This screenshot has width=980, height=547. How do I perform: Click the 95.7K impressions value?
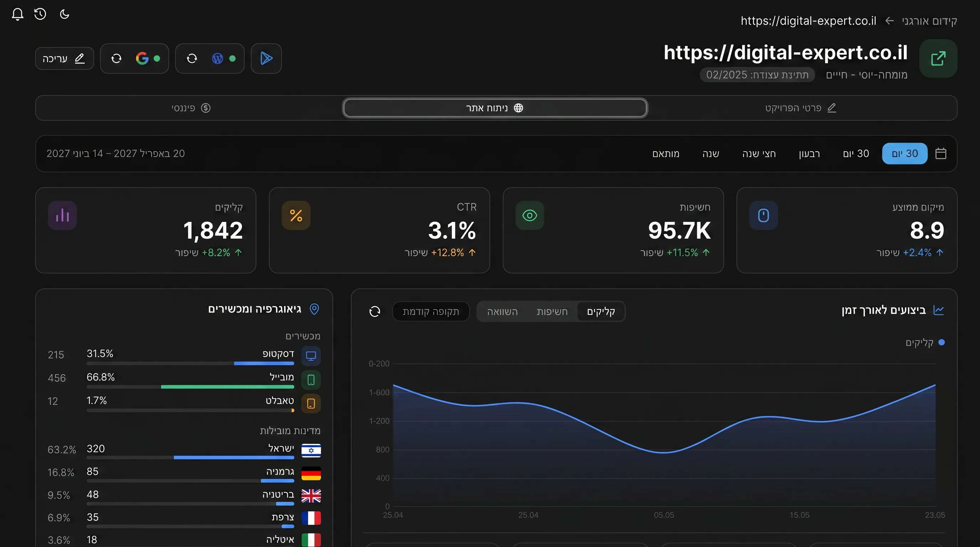[x=679, y=230]
